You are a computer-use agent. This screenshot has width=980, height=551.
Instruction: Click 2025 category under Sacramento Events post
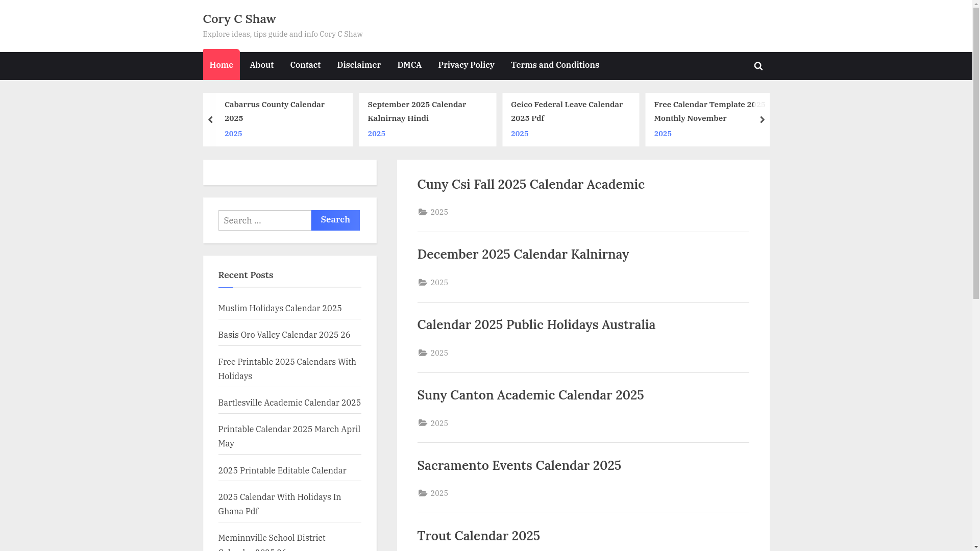pyautogui.click(x=439, y=493)
